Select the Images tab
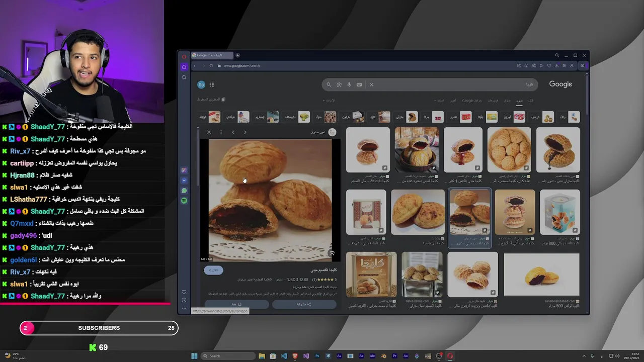Image resolution: width=644 pixels, height=362 pixels. point(519,101)
